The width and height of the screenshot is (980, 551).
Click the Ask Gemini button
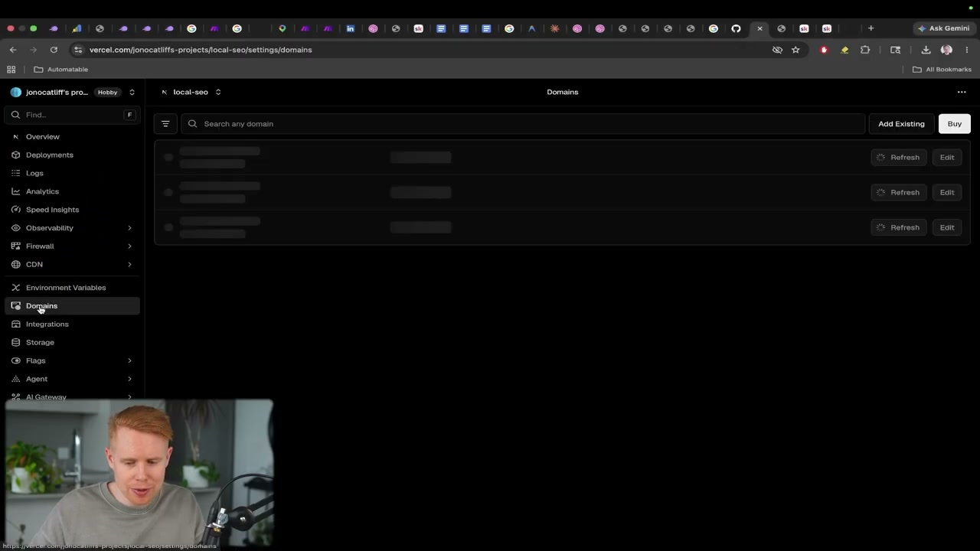[x=943, y=28]
